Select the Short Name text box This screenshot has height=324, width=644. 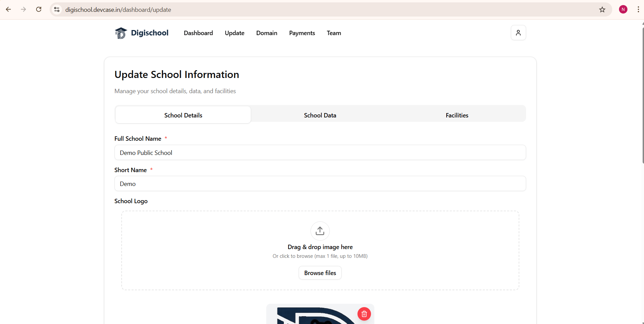(320, 183)
